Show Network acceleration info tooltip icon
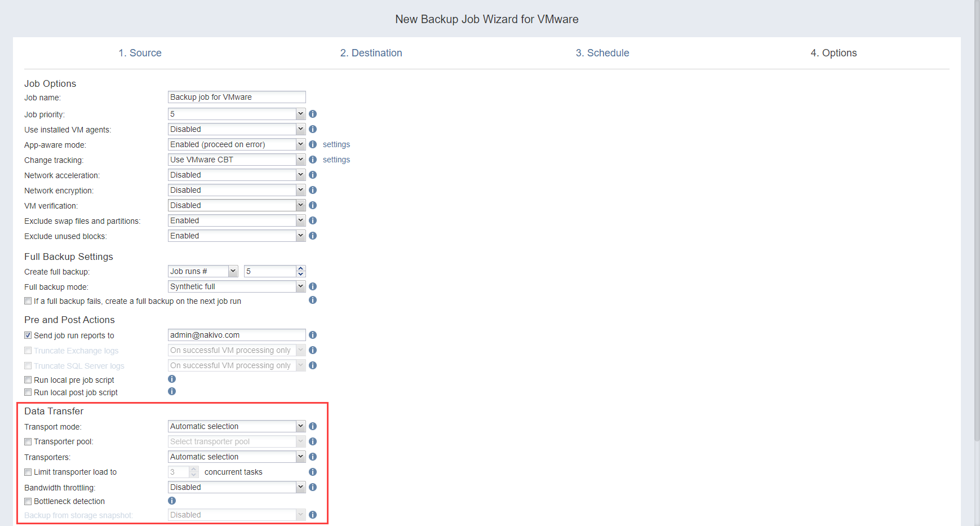Image resolution: width=980 pixels, height=526 pixels. pyautogui.click(x=313, y=175)
